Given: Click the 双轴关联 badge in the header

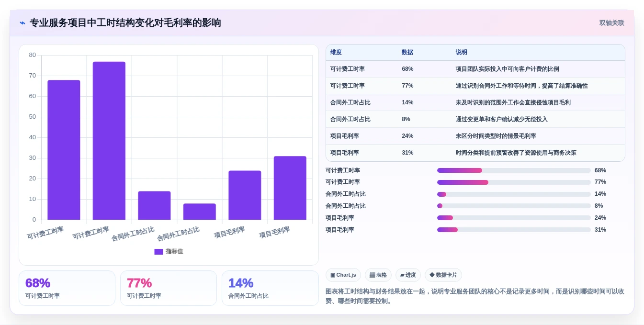Looking at the screenshot, I should coord(611,23).
